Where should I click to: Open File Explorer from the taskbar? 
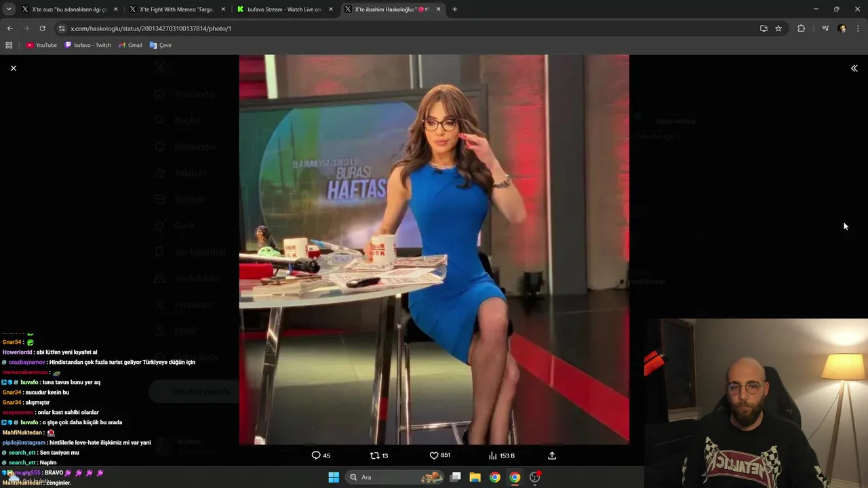475,477
